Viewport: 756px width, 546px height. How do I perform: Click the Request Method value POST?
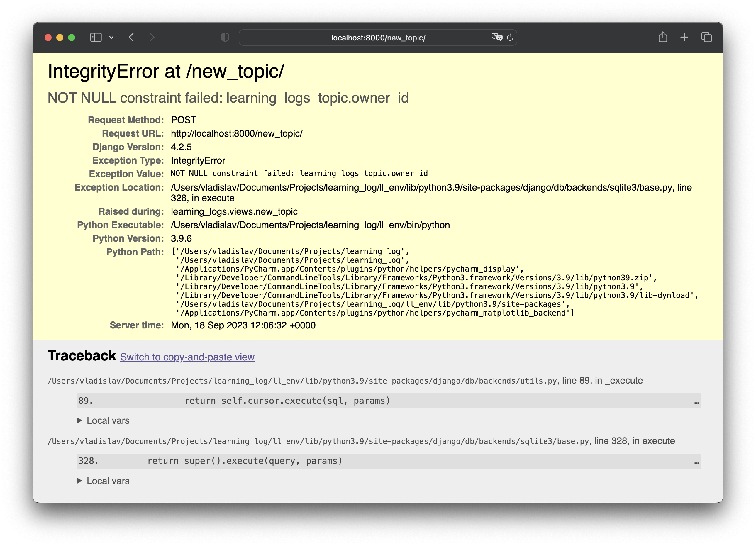point(184,120)
